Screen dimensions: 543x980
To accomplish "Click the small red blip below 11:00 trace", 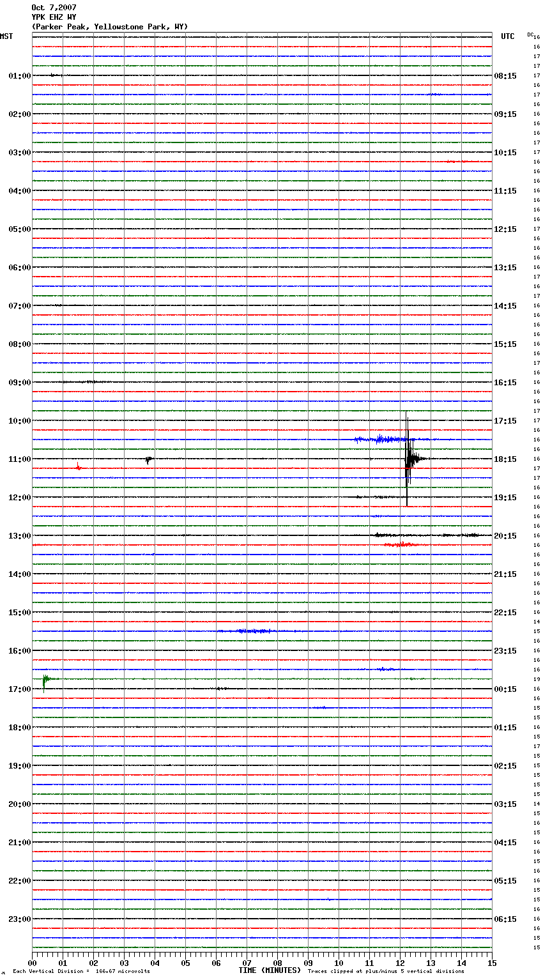I will [79, 467].
